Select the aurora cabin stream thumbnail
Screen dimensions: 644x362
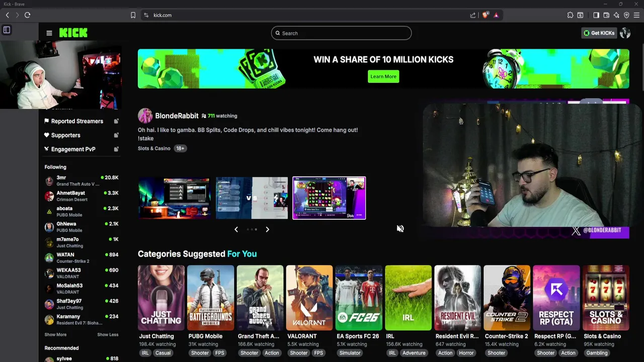pos(174,198)
